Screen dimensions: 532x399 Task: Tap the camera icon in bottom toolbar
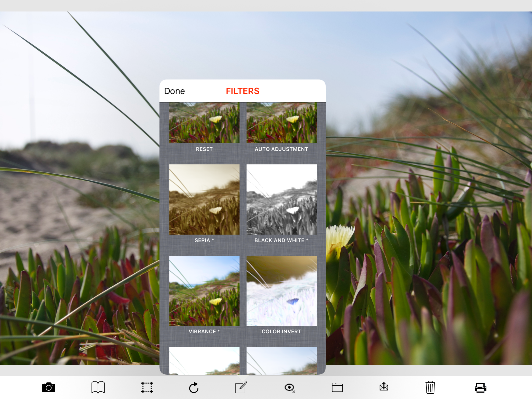point(48,388)
